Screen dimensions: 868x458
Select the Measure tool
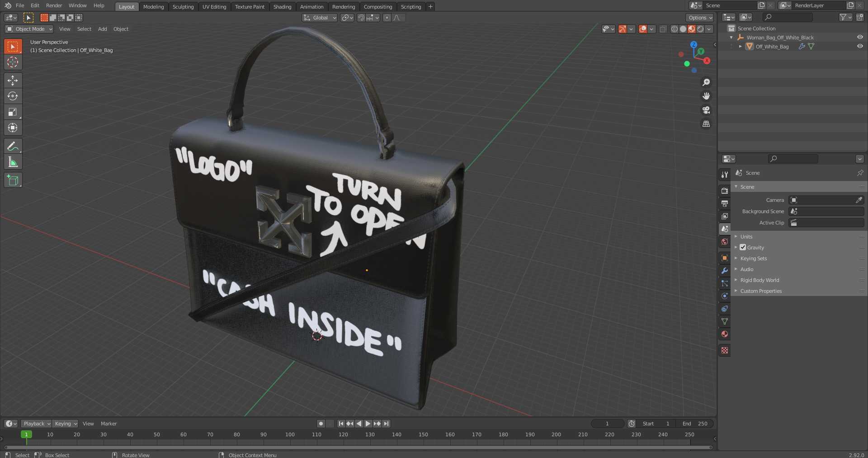(x=13, y=162)
